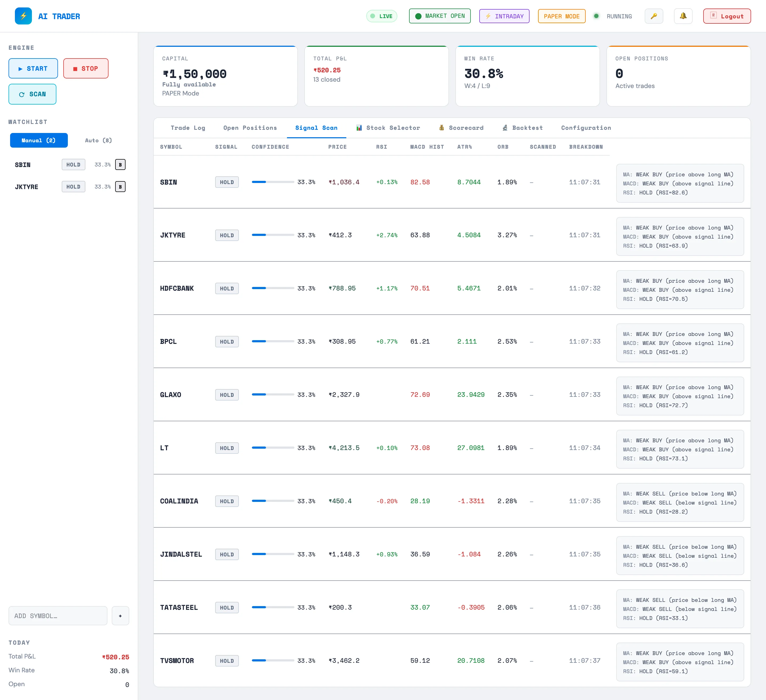766x700 pixels.
Task: Click the Win Rate 30.8% card
Action: [527, 76]
